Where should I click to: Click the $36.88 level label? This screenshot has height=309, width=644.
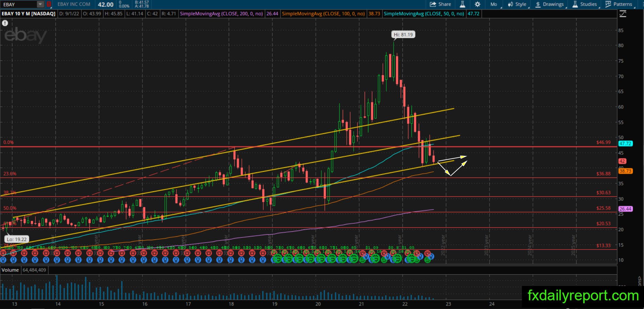tap(603, 174)
